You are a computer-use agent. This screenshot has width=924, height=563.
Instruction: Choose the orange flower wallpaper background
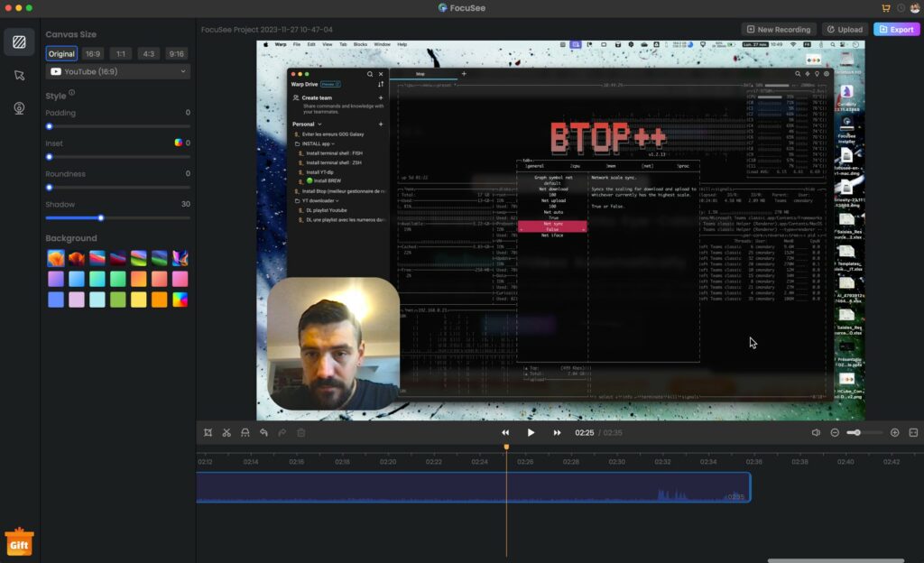click(56, 258)
